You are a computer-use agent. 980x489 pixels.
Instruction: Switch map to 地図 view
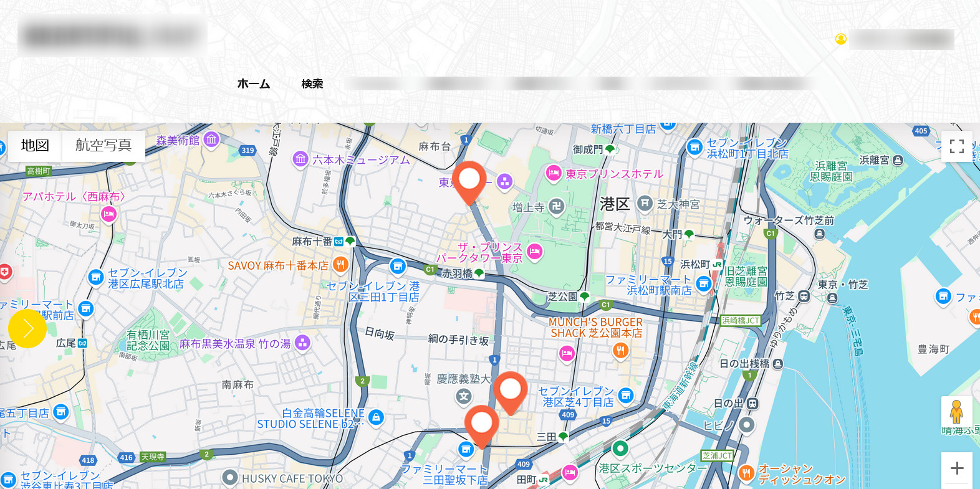[35, 145]
